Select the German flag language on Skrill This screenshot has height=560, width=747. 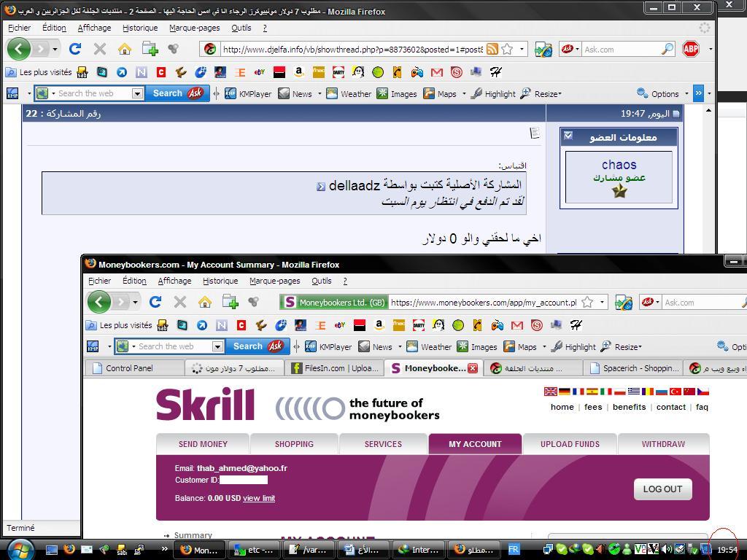[x=565, y=392]
